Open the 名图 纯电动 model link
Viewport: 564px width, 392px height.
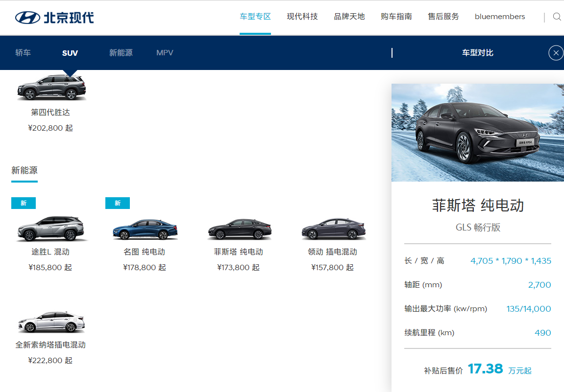point(144,252)
